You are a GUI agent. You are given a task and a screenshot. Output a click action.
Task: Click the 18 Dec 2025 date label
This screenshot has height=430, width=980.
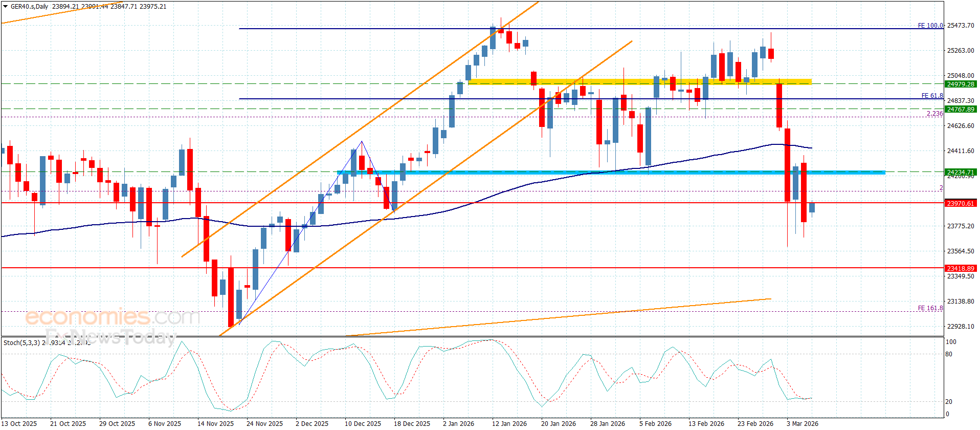coord(412,423)
